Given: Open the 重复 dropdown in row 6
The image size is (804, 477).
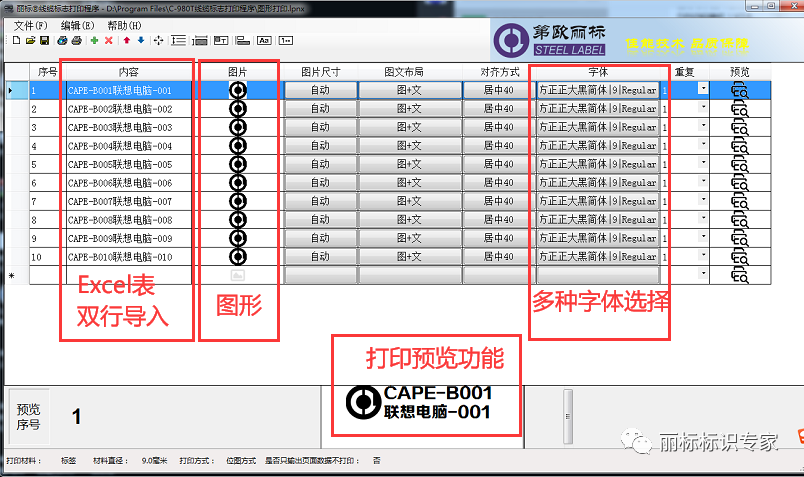Looking at the screenshot, I should 703,181.
